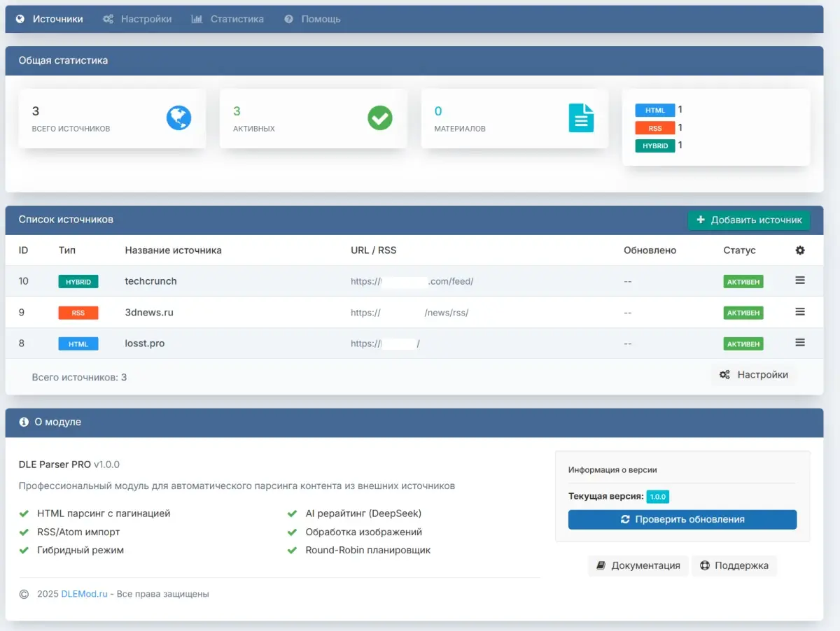Click the green checkmark active sources icon
This screenshot has width=840, height=631.
point(380,118)
